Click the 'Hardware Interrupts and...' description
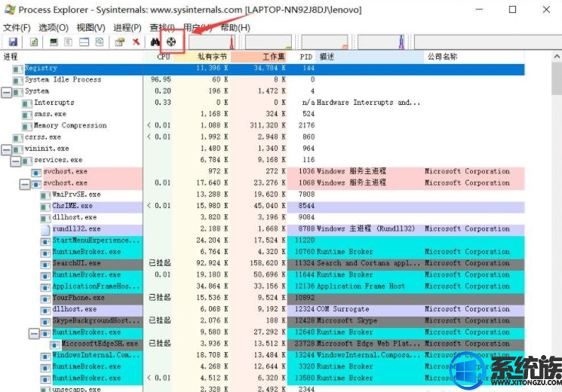562x392 pixels. pyautogui.click(x=368, y=103)
